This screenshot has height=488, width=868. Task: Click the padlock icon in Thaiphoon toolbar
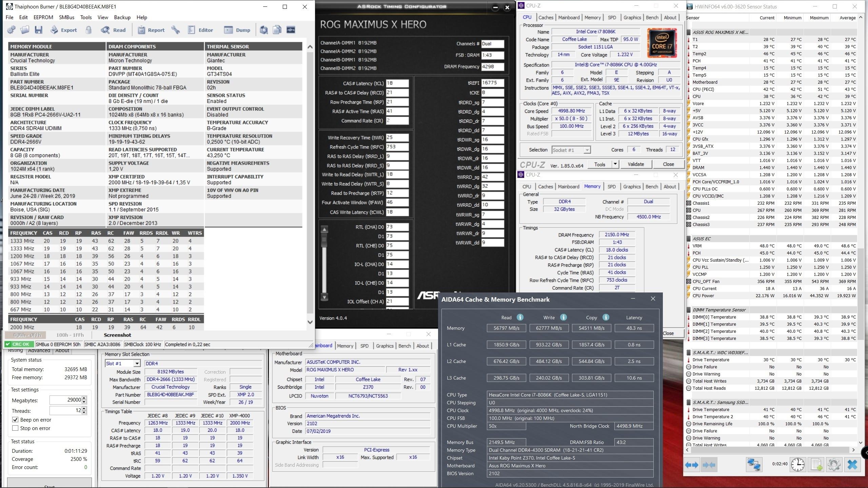coord(88,30)
